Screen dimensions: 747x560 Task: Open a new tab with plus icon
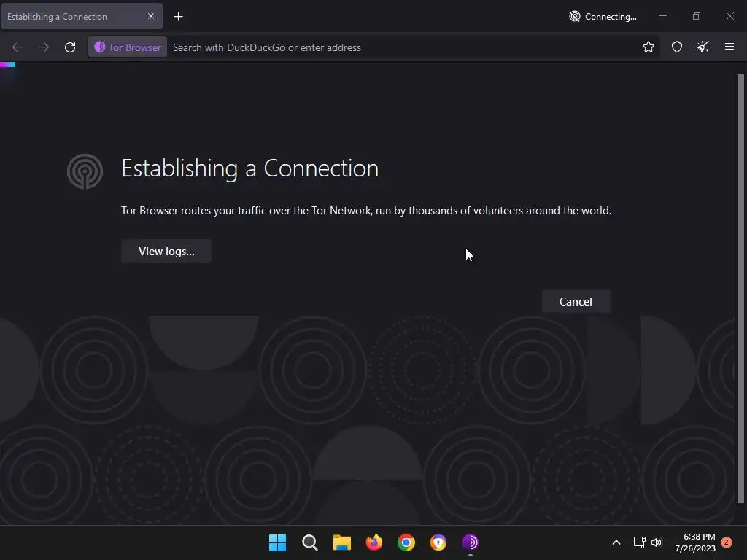178,17
